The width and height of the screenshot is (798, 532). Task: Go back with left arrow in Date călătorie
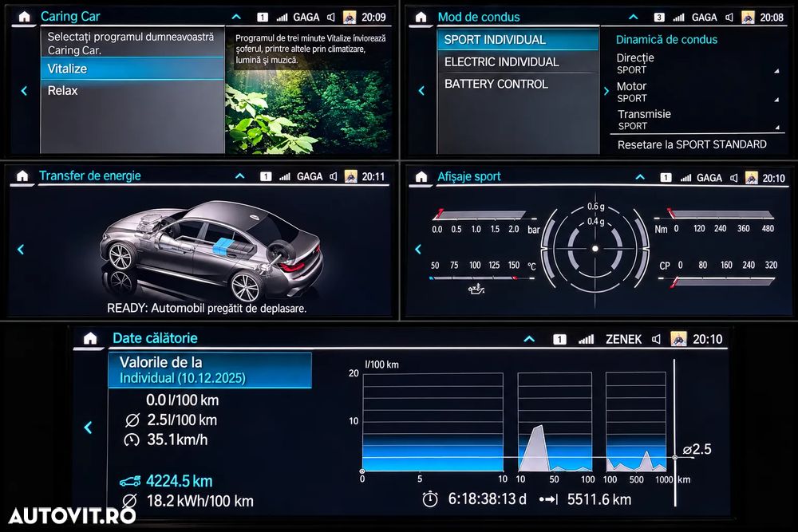coord(88,428)
